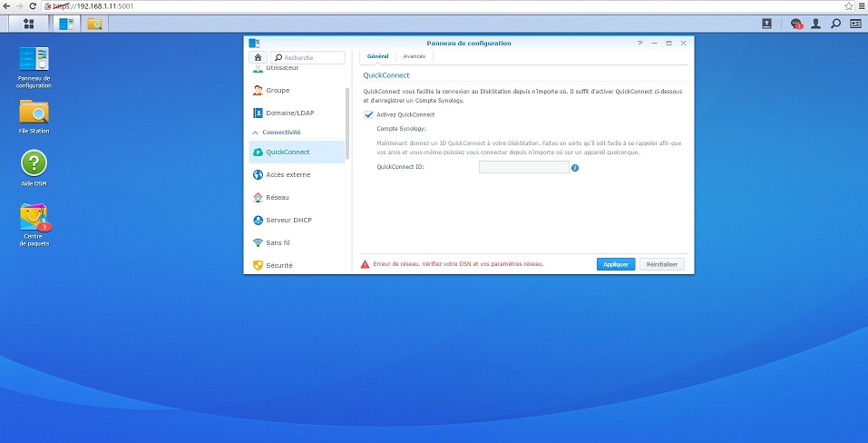This screenshot has height=443, width=868.
Task: Click the "Erreur de réseau" error message
Action: pyautogui.click(x=458, y=264)
